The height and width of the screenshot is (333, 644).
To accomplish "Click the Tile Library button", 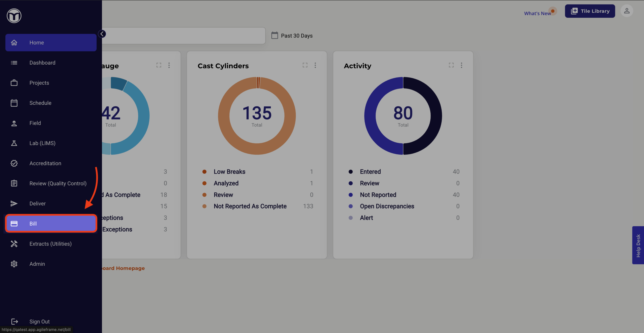I will 590,11.
